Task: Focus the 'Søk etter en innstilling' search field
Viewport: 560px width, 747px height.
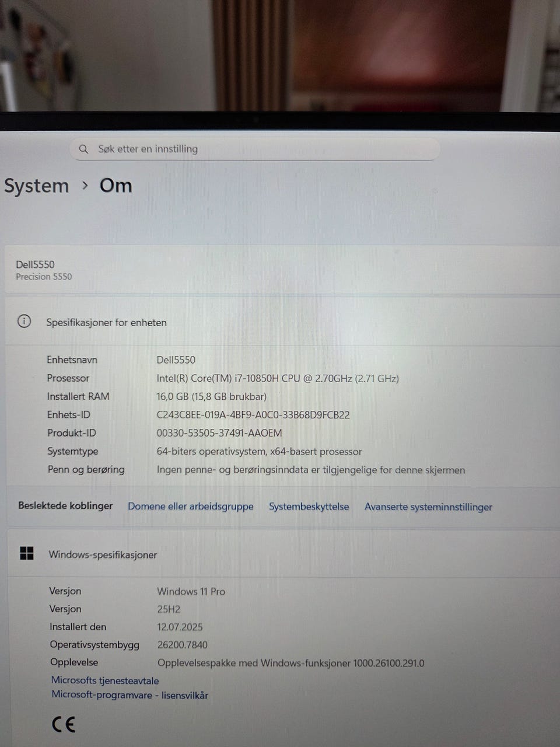Action: coord(255,149)
